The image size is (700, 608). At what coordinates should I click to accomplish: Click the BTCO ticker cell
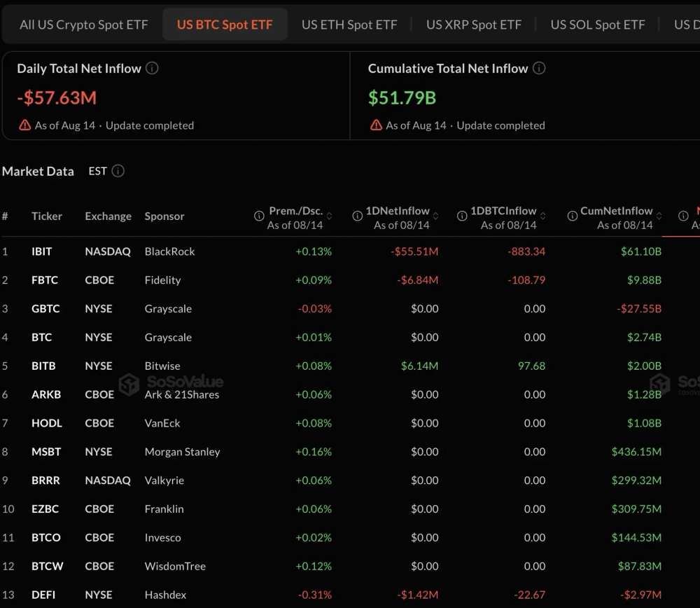pyautogui.click(x=46, y=537)
